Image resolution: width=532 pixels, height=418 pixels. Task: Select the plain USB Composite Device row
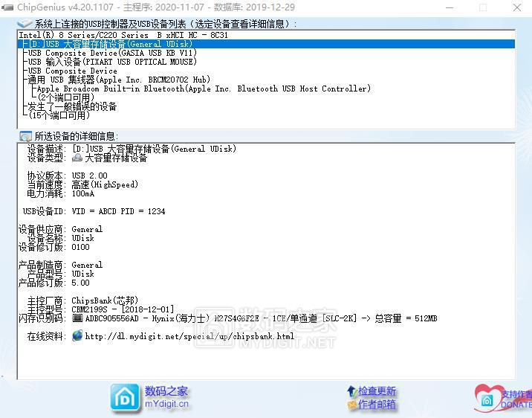click(73, 71)
